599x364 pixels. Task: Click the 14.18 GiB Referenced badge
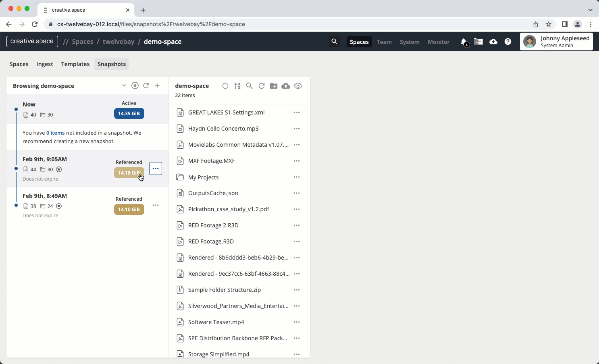pos(129,173)
